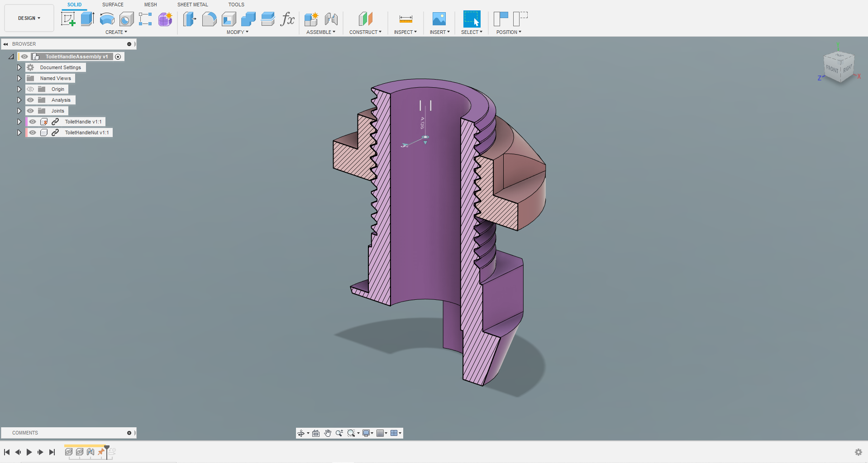Switch to the SHEET METAL tab
The image size is (868, 463).
click(192, 5)
